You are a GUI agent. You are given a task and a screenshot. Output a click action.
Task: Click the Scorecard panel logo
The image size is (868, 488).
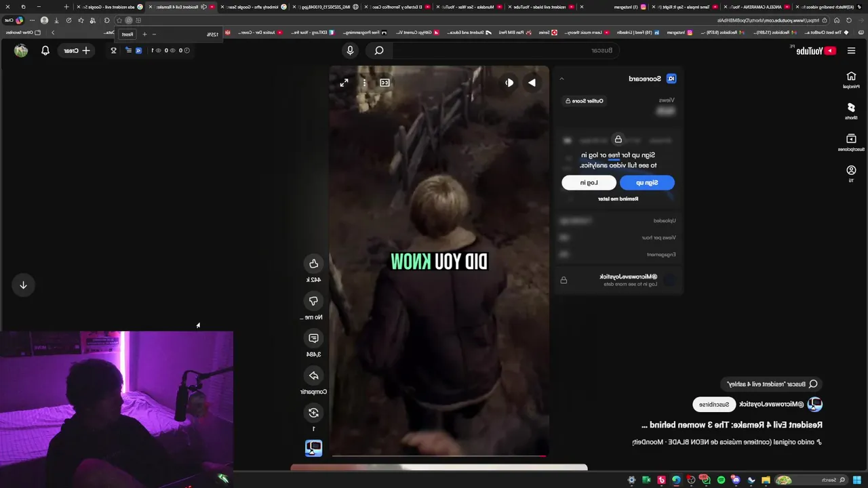[x=671, y=79]
